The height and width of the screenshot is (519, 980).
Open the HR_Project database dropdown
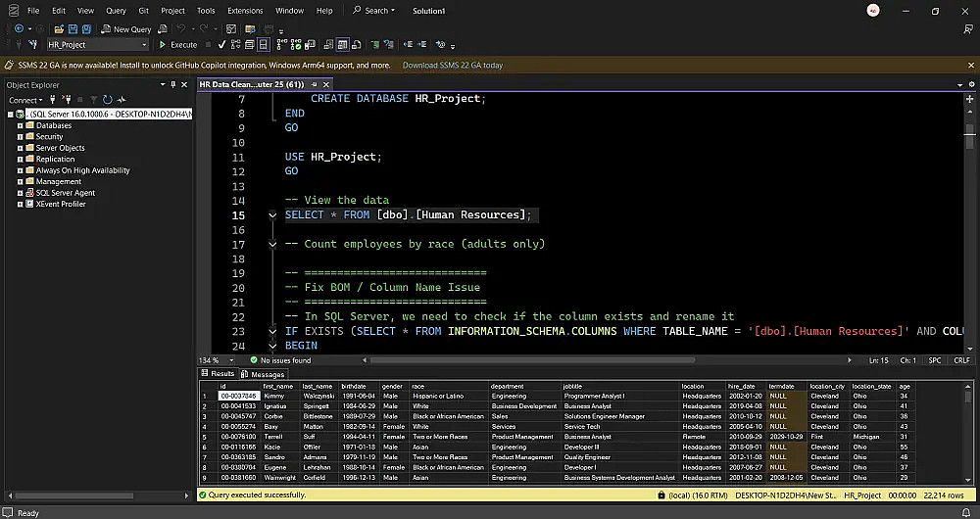click(144, 45)
